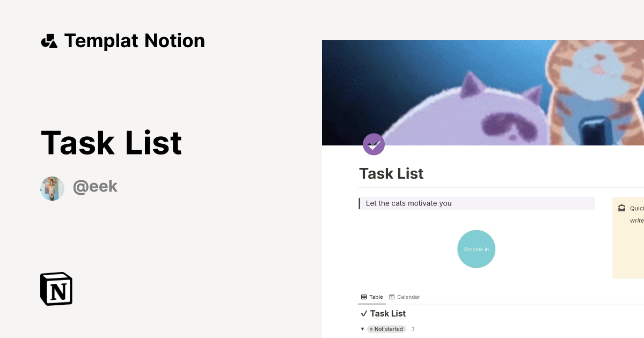Viewport: 644px width, 338px height.
Task: Select the Table view grid icon
Action: pyautogui.click(x=364, y=297)
